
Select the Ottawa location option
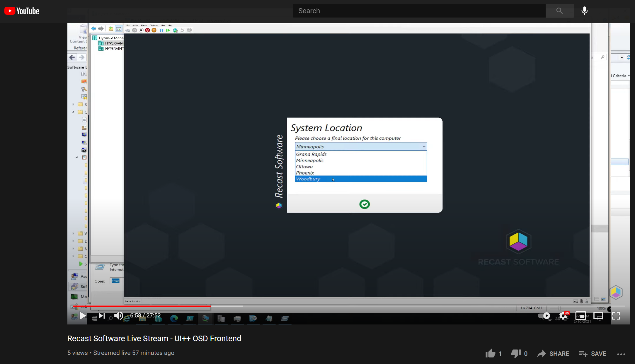point(304,167)
